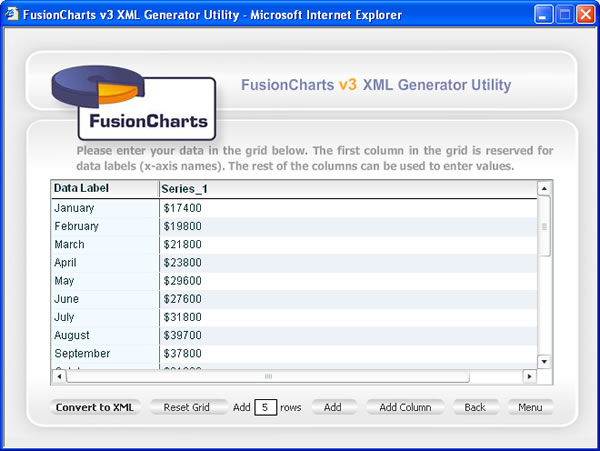
Task: Click the horizontal scrollbar right arrow
Action: [x=529, y=377]
